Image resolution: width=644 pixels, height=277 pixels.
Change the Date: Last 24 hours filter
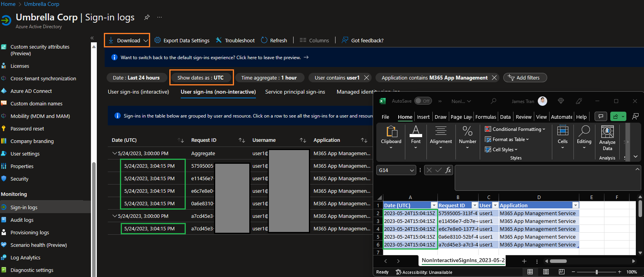(136, 78)
